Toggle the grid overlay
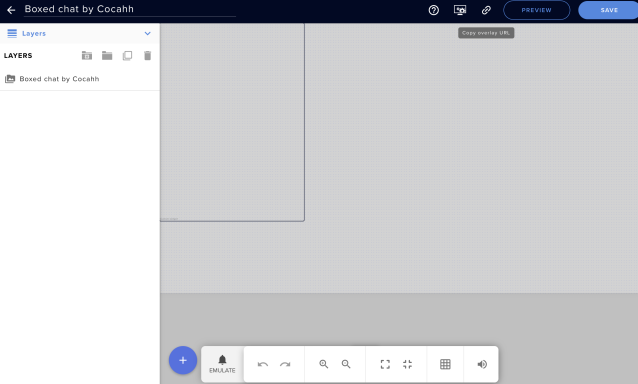 click(445, 364)
